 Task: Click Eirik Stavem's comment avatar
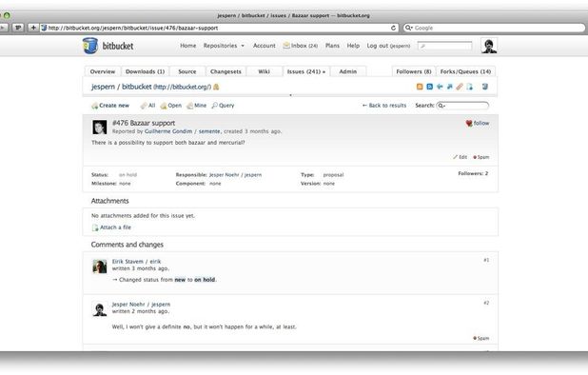(x=99, y=266)
